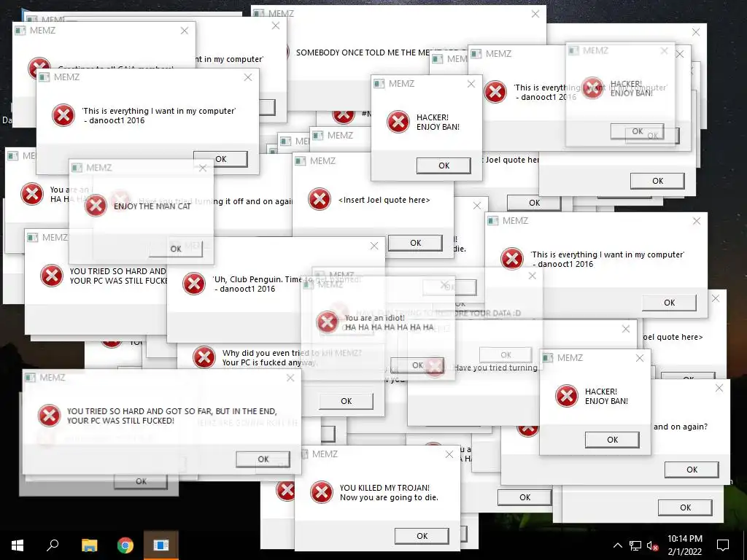Click error icon beside 'HA HA HA HA HA HA HA'

328,322
